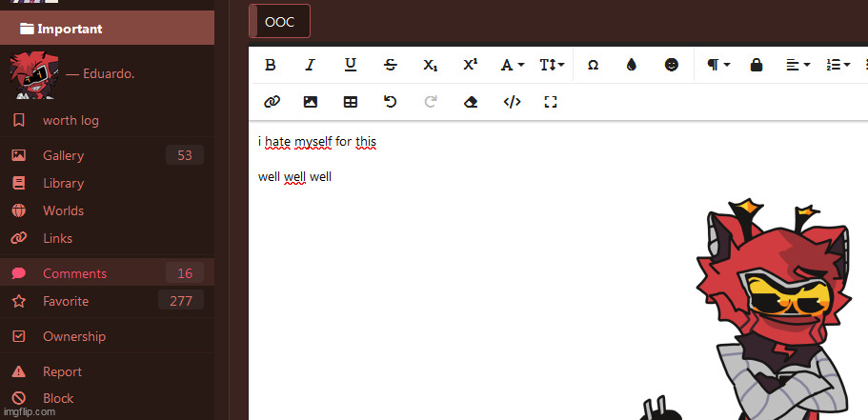
Task: Insert a hyperlink with link icon
Action: [x=271, y=102]
